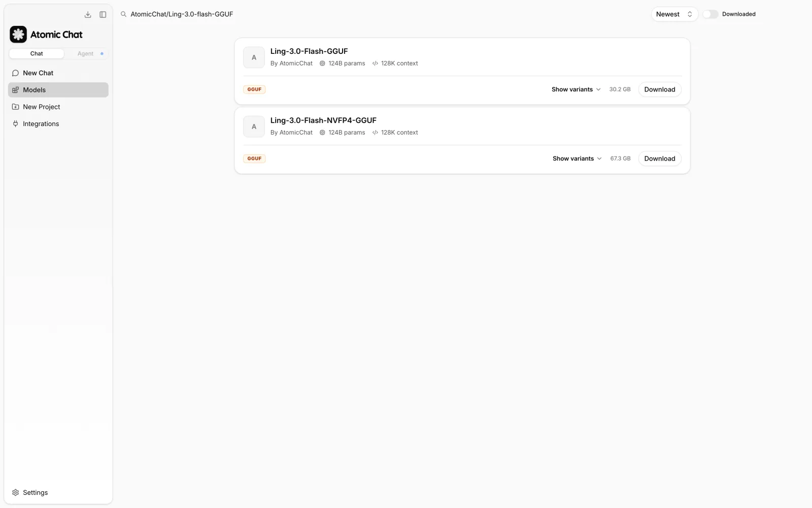
Task: Switch to the Chat tab
Action: 37,53
